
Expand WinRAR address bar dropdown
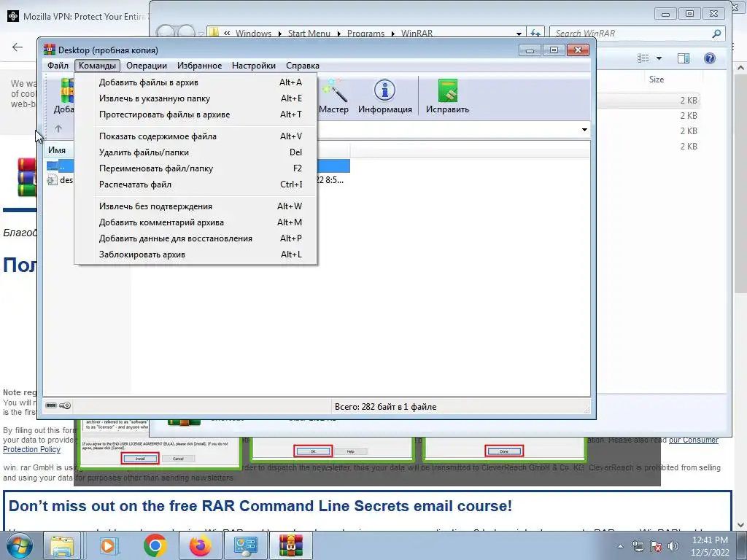pos(584,130)
